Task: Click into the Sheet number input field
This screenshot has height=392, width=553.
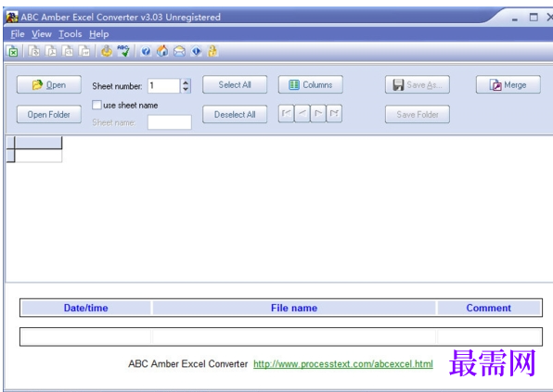Action: (x=164, y=85)
